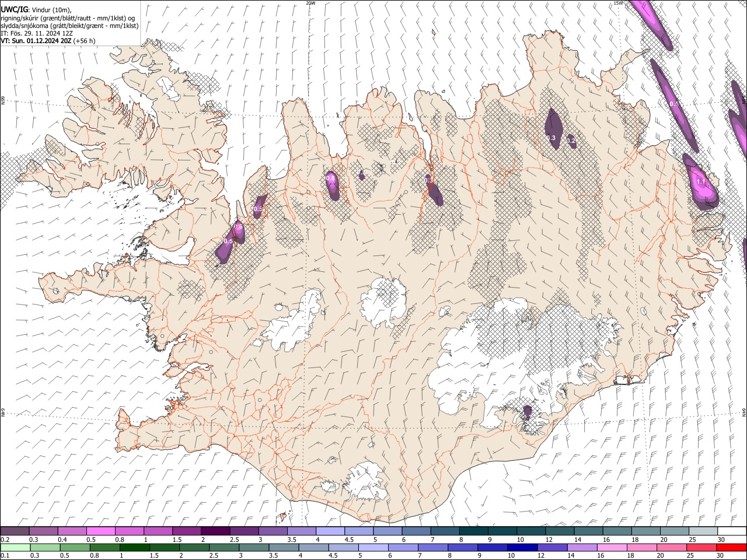747x560 pixels.
Task: Select the top-row legend swatch between 18 and 20
Action: click(645, 531)
